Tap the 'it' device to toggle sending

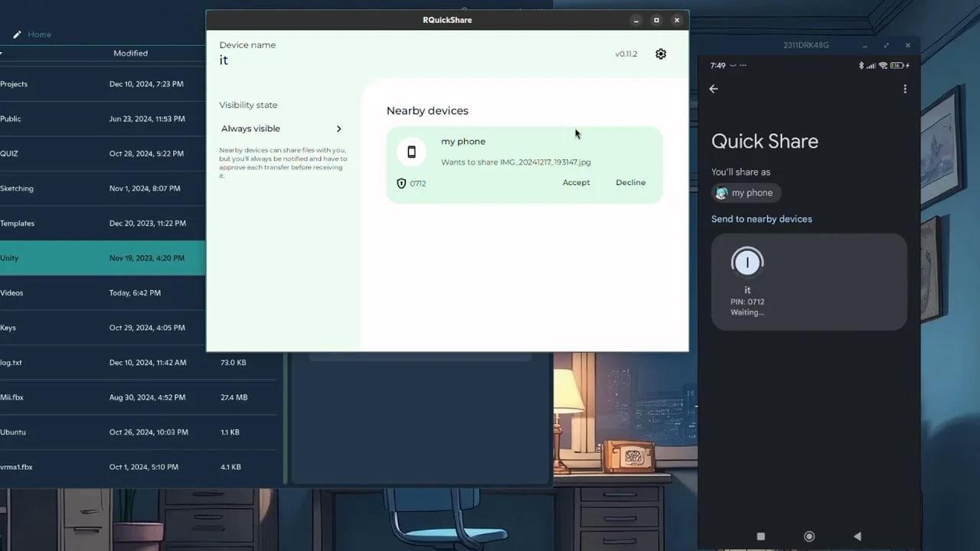(x=808, y=281)
